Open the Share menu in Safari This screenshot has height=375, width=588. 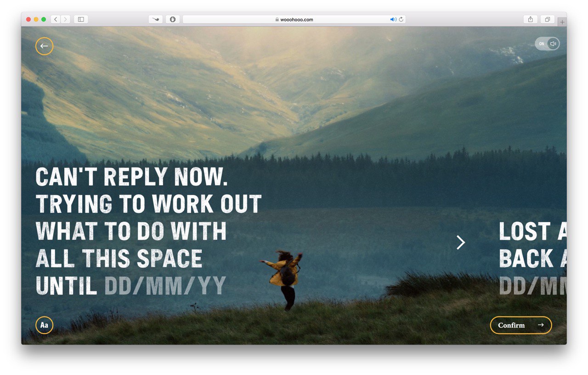pyautogui.click(x=531, y=19)
